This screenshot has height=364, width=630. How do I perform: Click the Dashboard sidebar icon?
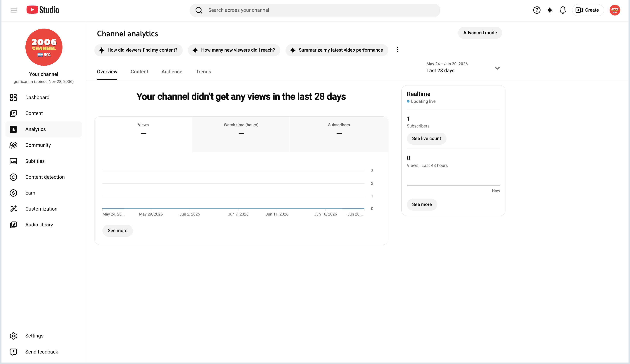coord(13,97)
